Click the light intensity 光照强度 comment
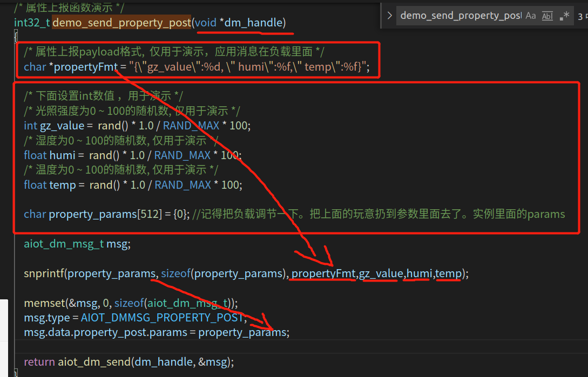 (132, 111)
